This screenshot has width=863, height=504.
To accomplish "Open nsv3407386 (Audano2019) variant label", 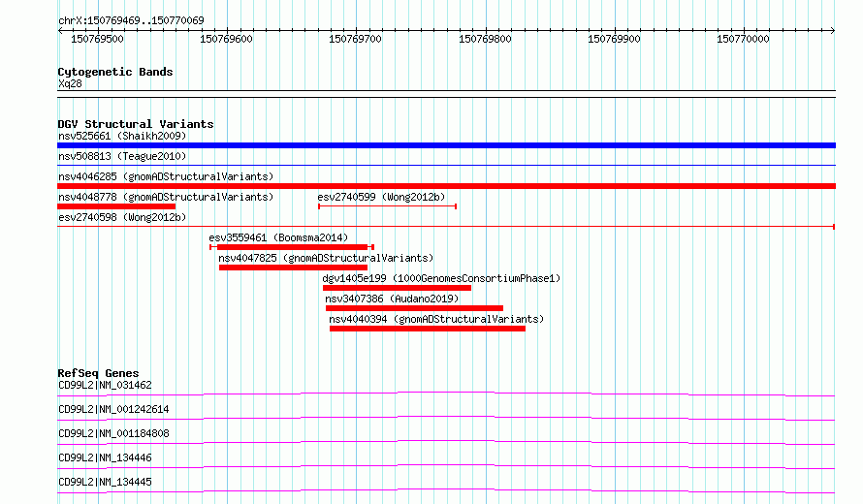I will pos(392,299).
